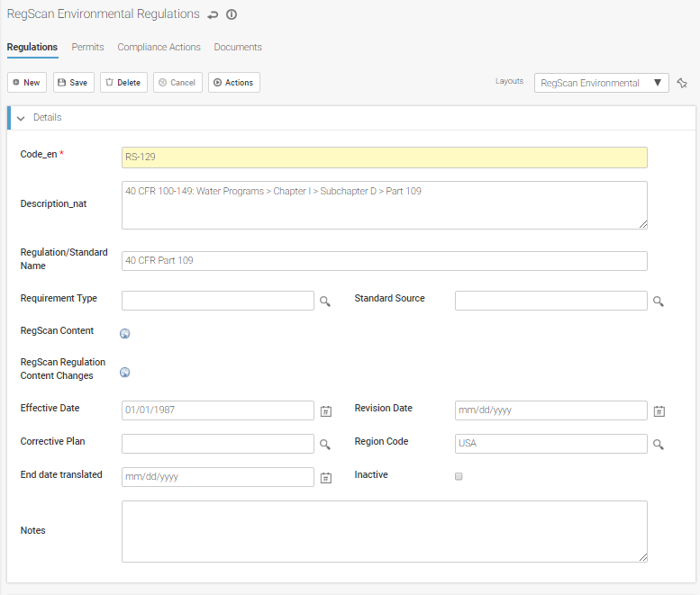Click the Cancel button
The width and height of the screenshot is (700, 595).
[x=177, y=83]
